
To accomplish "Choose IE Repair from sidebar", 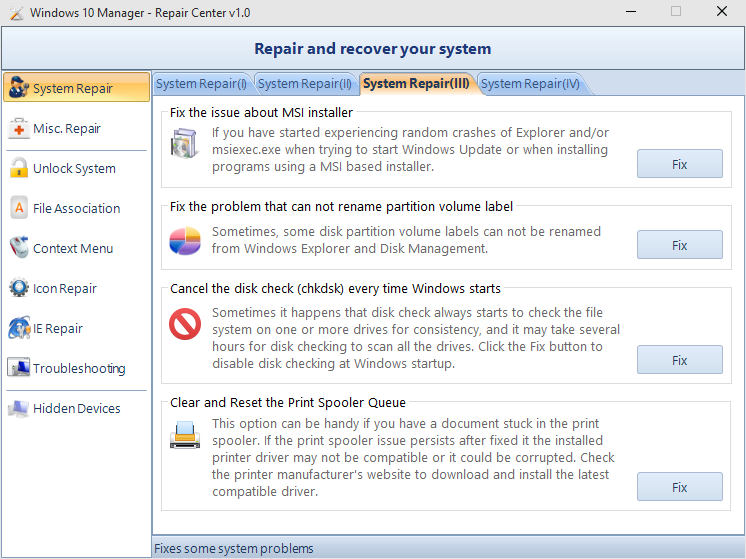I will tap(77, 328).
